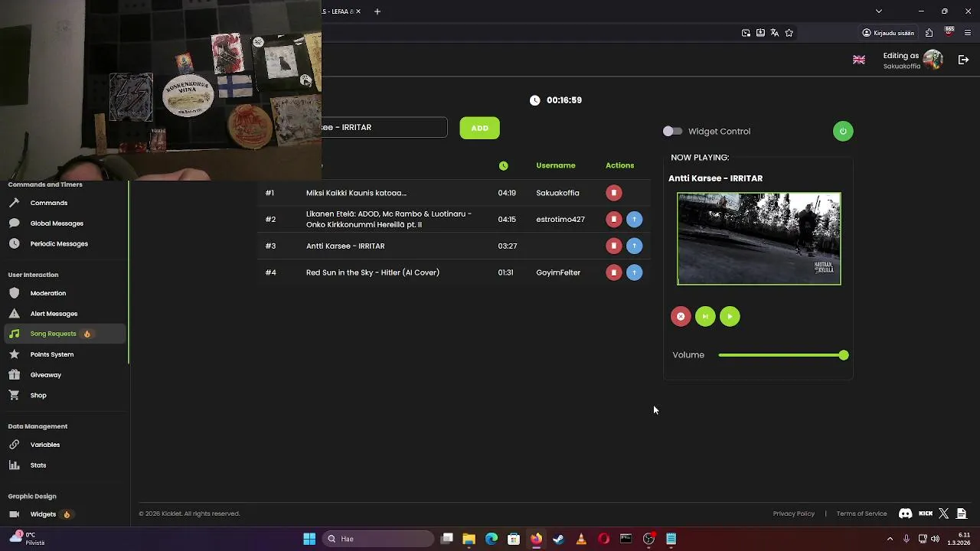Skip to next song in player

coord(705,316)
